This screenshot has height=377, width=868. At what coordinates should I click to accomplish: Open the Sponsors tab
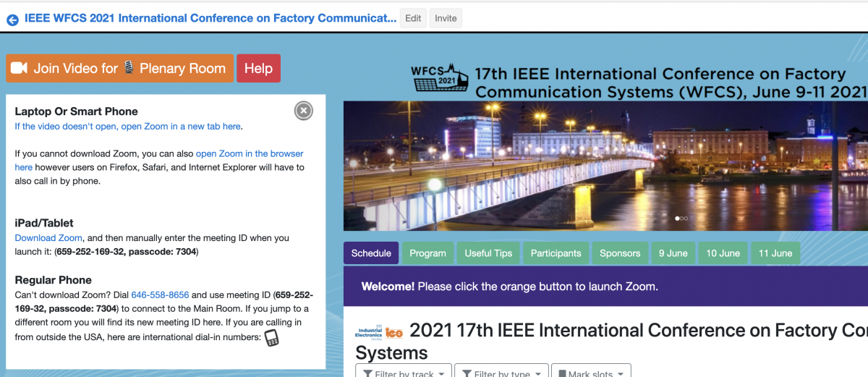[620, 253]
